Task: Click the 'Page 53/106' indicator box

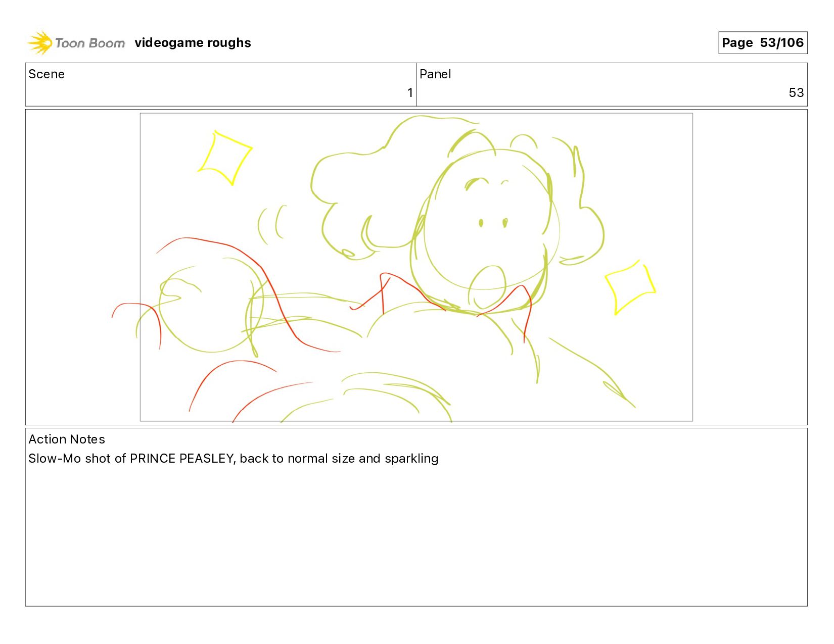Action: click(x=762, y=42)
